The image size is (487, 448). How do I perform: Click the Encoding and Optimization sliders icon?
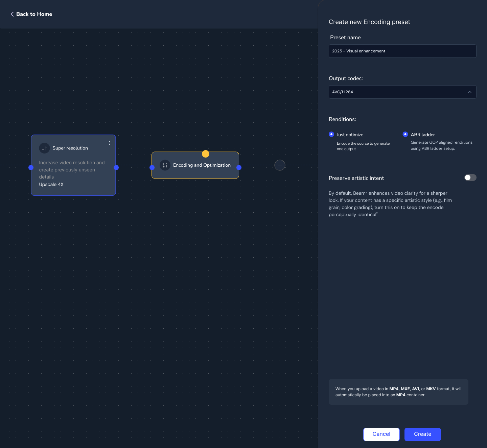pos(165,165)
